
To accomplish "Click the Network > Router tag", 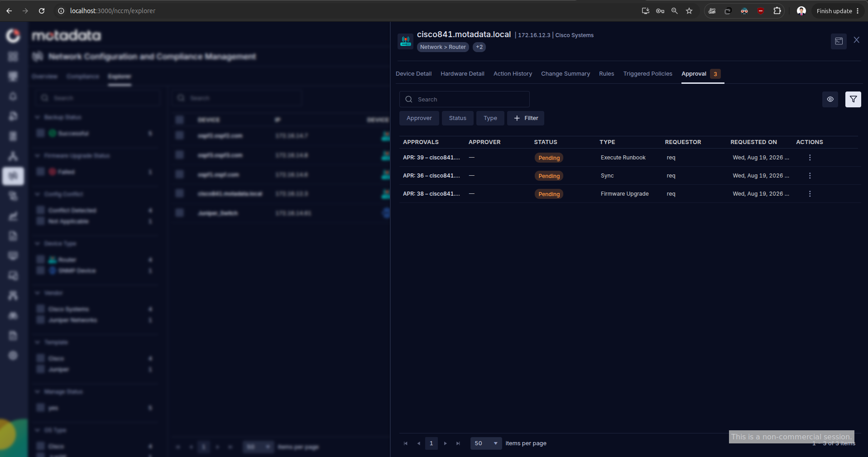I will (x=443, y=47).
